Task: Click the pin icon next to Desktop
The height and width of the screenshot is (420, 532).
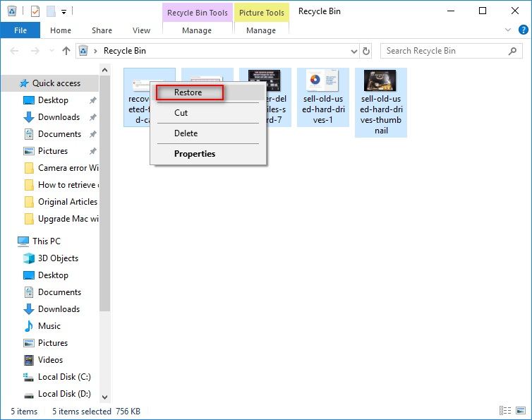Action: point(92,100)
